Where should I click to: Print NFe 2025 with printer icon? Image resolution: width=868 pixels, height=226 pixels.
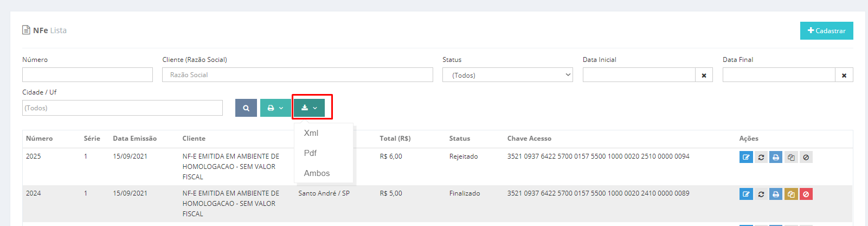pos(776,157)
